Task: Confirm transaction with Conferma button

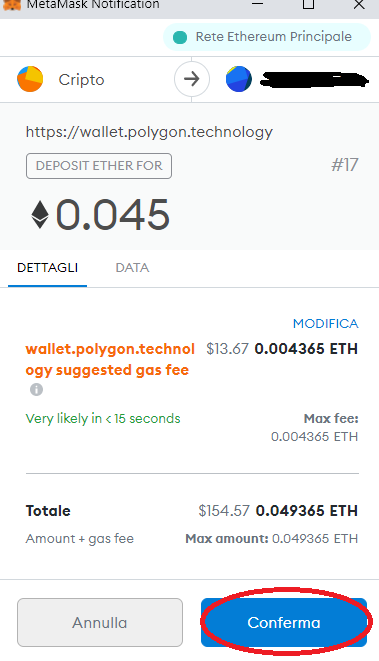Action: [x=284, y=622]
